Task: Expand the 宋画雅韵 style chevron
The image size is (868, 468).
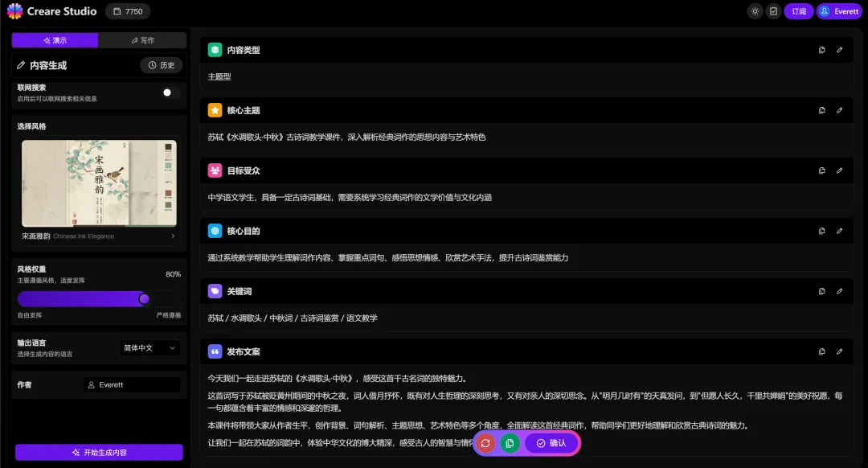Action: point(173,236)
